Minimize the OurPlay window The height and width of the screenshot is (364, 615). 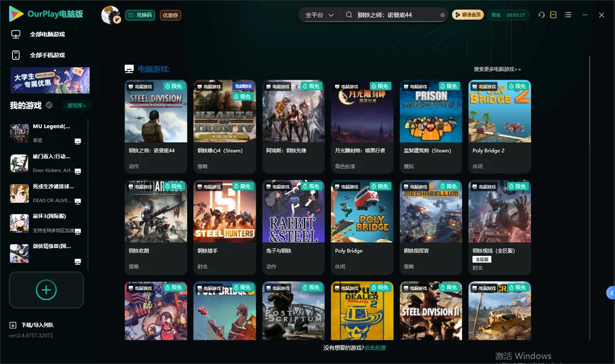coord(585,15)
